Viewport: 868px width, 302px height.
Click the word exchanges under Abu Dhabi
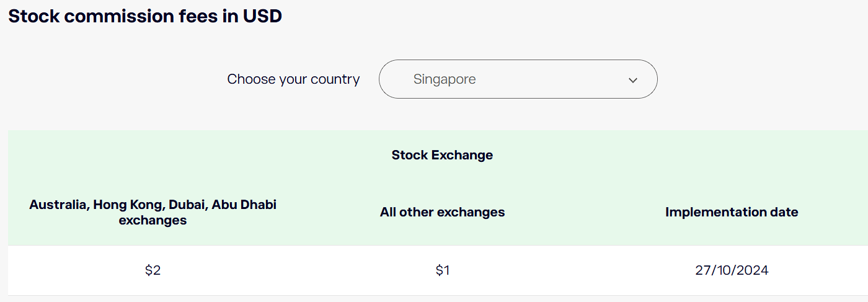[x=153, y=220]
